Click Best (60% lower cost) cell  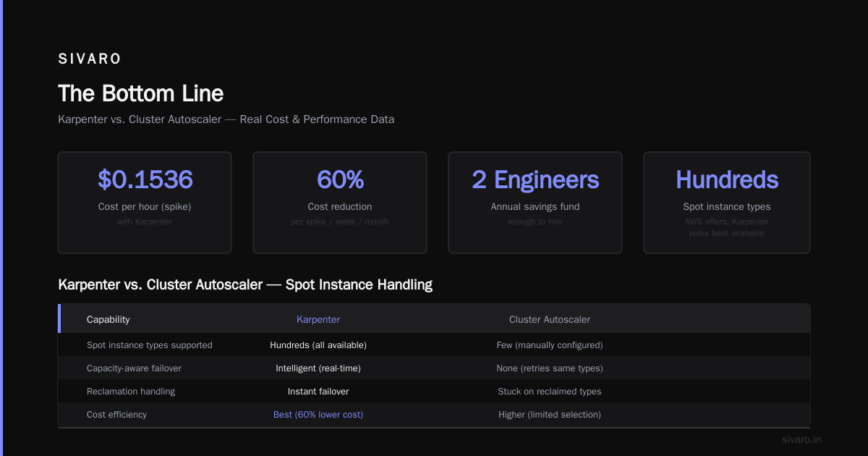coord(318,414)
